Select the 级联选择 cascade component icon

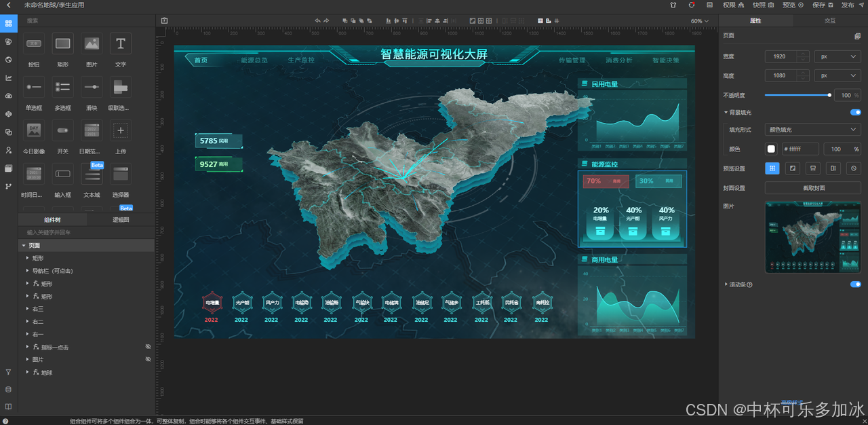pyautogui.click(x=121, y=87)
